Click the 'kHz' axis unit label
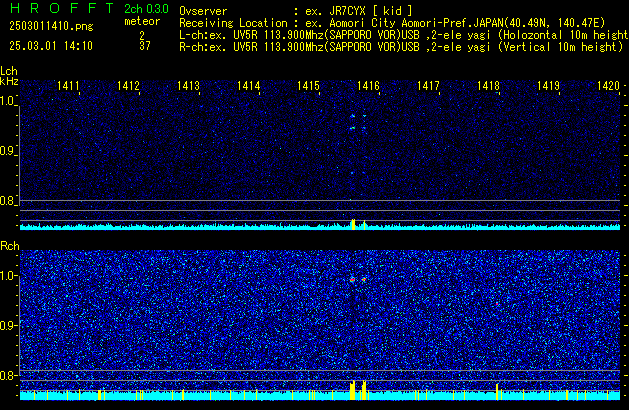This screenshot has height=410, width=629. click(9, 81)
